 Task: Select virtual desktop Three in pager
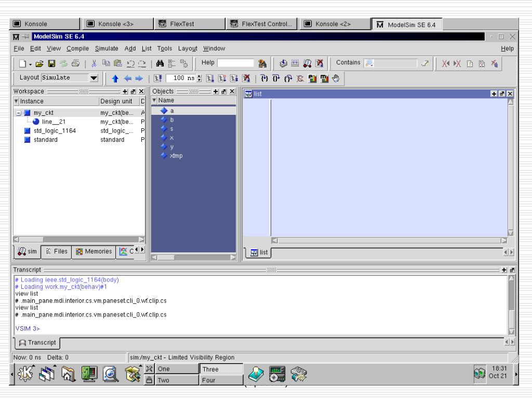(x=221, y=369)
